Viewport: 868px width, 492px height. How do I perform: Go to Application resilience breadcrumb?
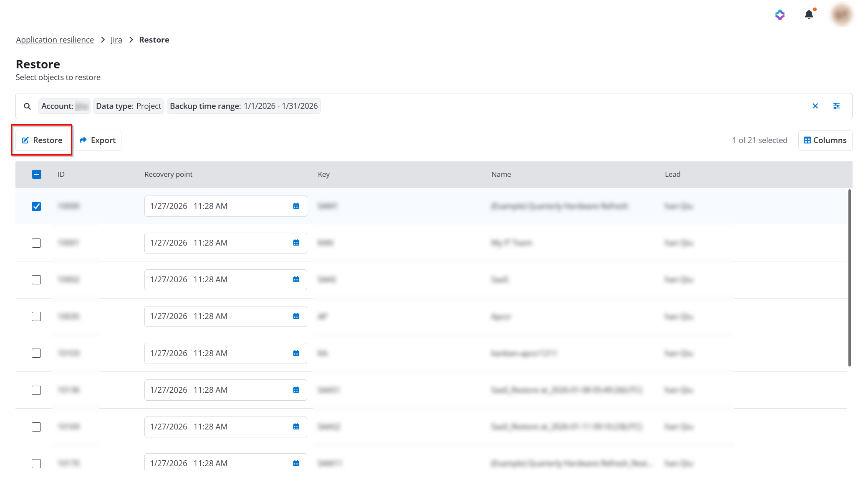coord(55,40)
